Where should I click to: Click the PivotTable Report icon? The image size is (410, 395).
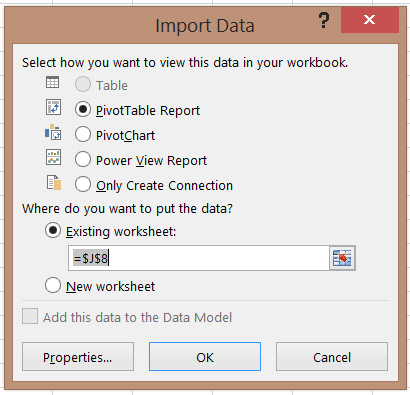pos(53,107)
